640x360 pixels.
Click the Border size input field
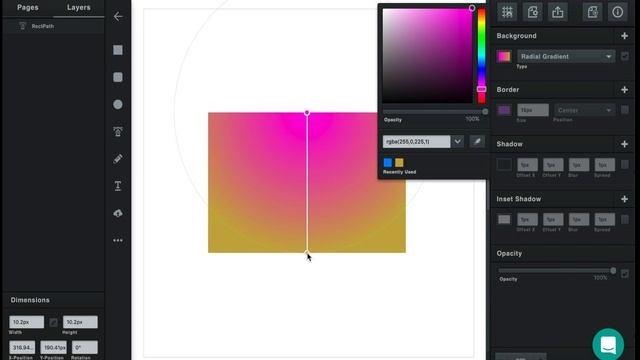(x=533, y=110)
